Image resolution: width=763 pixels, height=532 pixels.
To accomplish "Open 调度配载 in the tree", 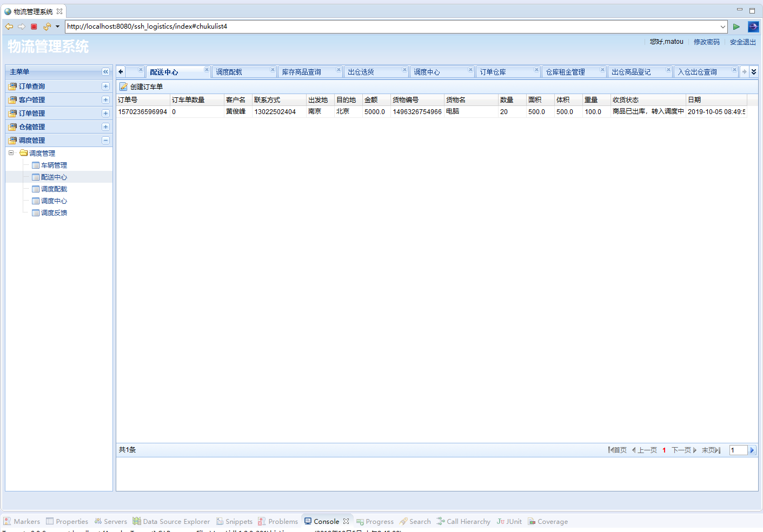I will [54, 189].
